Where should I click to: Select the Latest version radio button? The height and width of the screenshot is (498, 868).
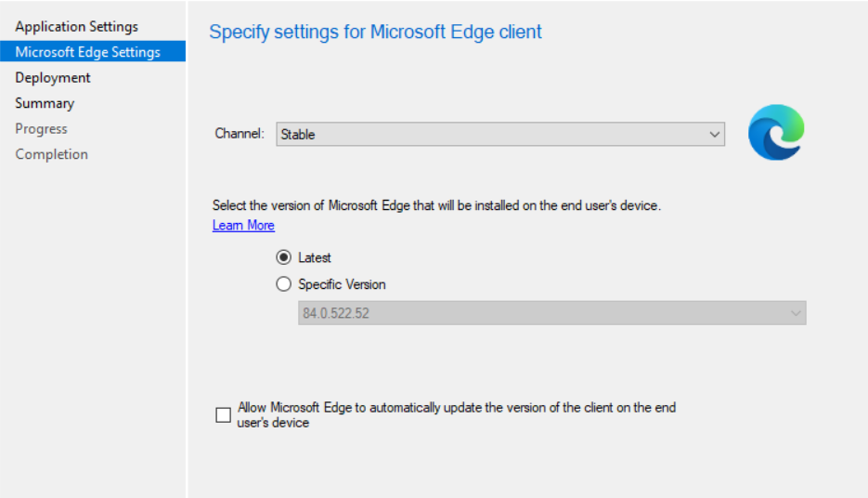point(284,257)
